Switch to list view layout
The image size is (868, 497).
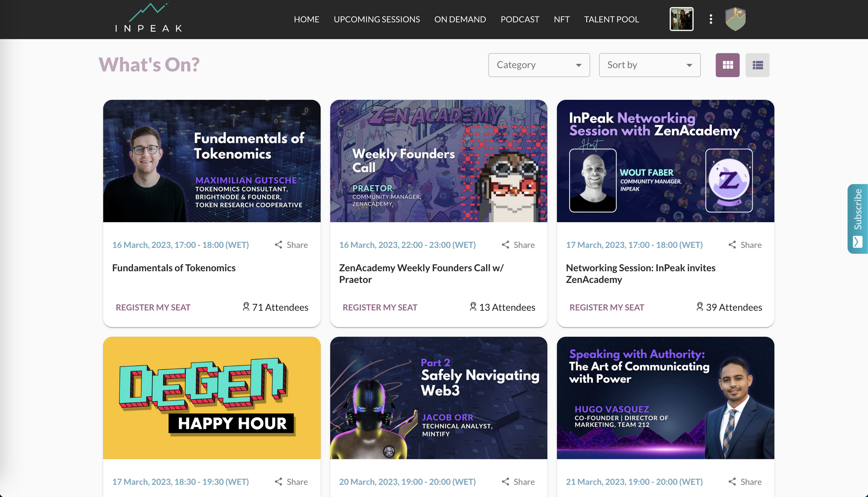pos(757,65)
